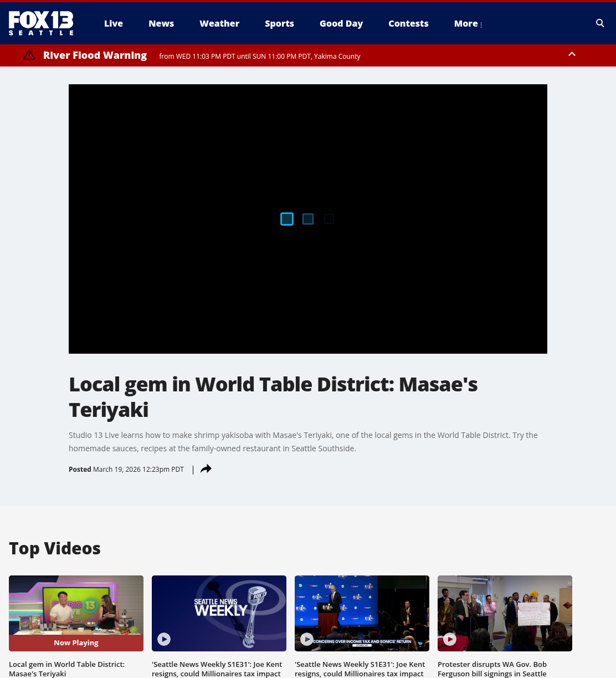Play the Seattle News Weekly logo video
This screenshot has height=678, width=616.
[x=164, y=639]
